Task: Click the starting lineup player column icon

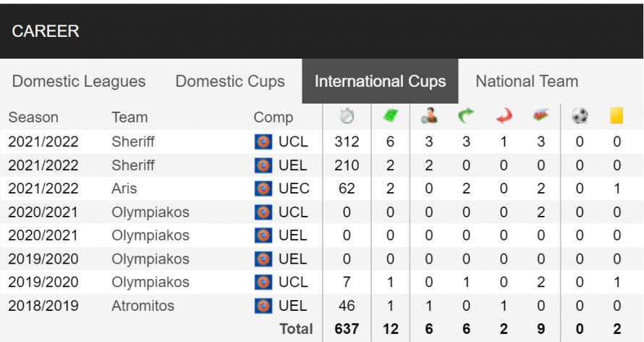Action: (429, 116)
